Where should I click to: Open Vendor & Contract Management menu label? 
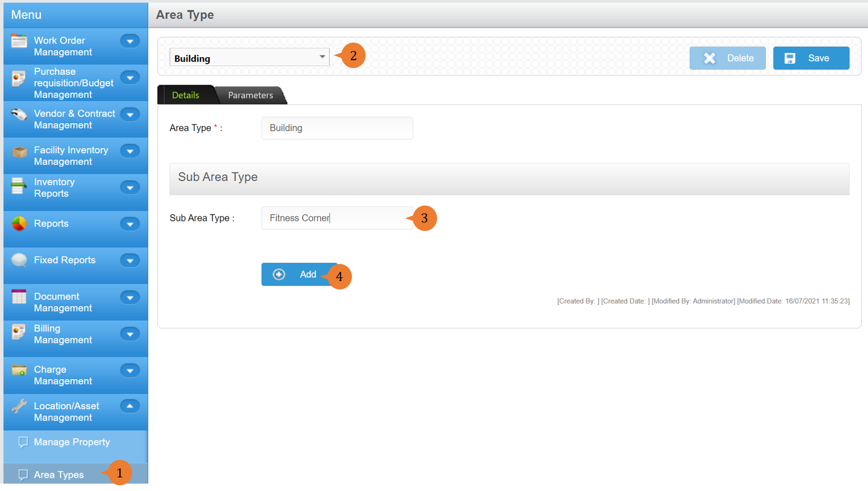74,119
